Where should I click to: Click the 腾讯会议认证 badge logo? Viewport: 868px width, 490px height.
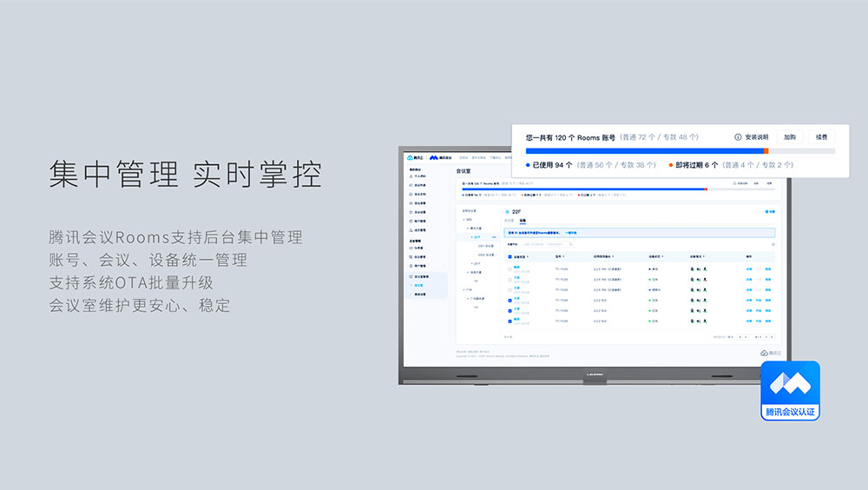[x=790, y=383]
